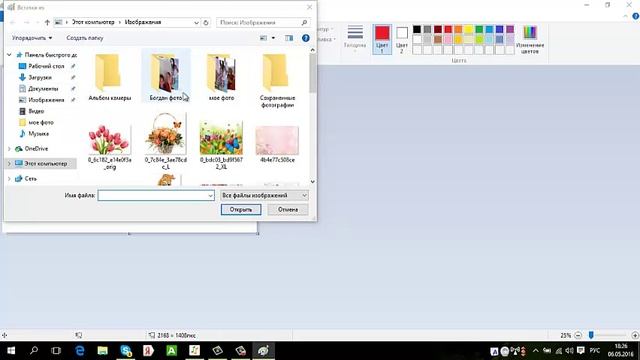Click the volume icon in the system tray
Image resolution: width=640 pixels, height=360 pixels.
570,351
